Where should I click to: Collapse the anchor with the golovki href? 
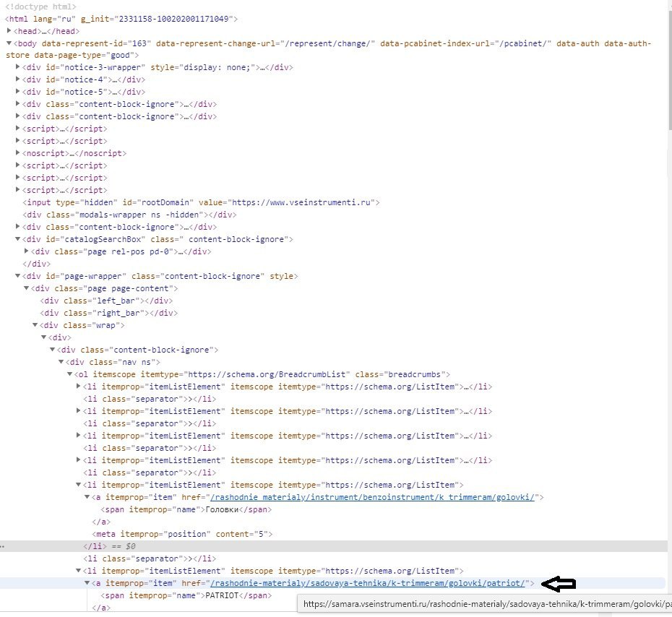click(x=87, y=497)
